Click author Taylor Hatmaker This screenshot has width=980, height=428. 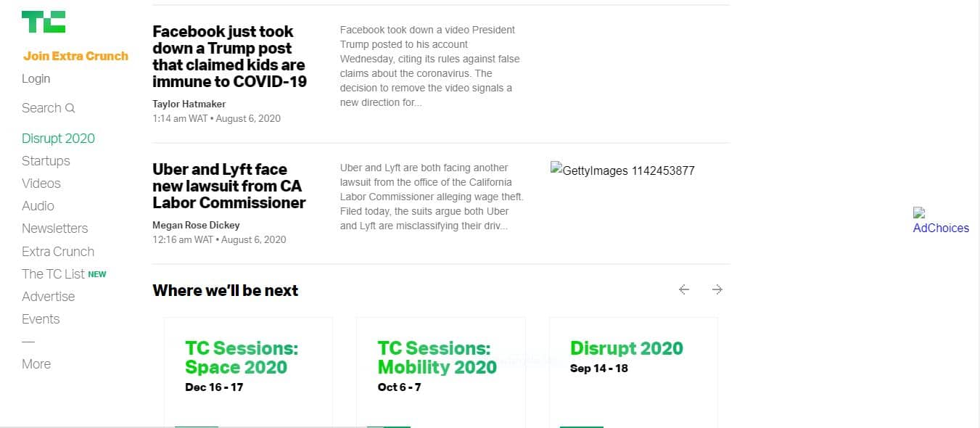point(189,104)
